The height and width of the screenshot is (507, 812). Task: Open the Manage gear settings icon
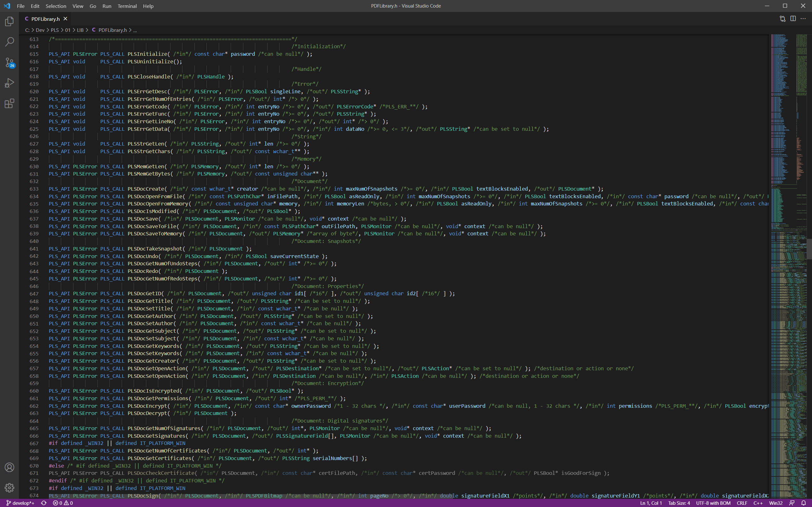9,487
